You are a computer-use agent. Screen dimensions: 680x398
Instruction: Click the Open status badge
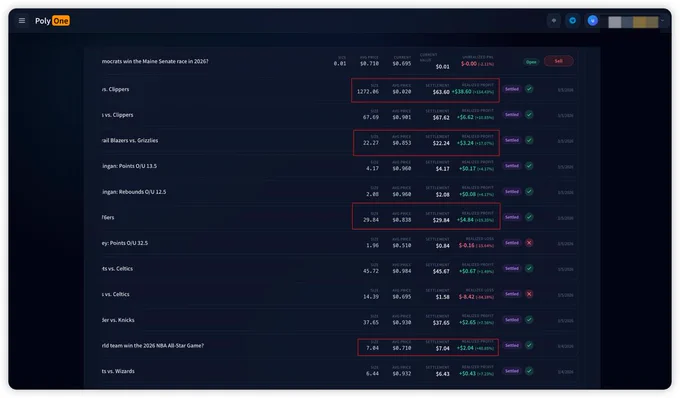(531, 62)
